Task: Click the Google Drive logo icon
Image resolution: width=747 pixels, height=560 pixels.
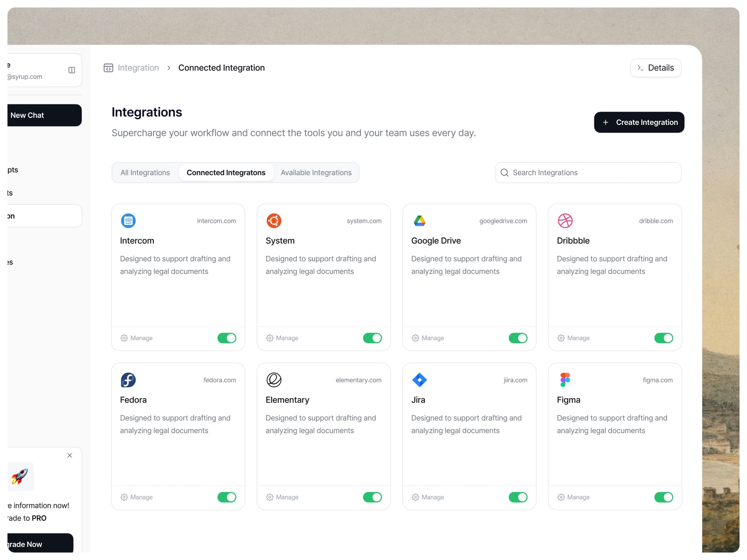Action: tap(419, 221)
